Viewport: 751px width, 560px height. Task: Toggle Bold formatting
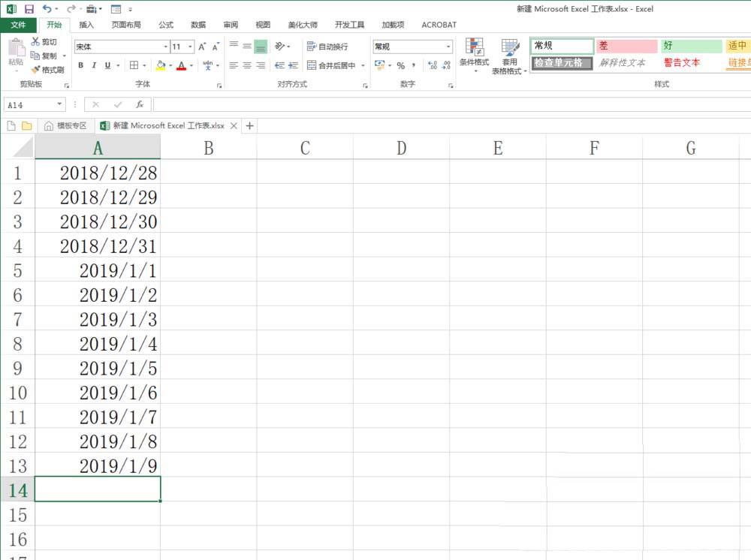(x=81, y=65)
